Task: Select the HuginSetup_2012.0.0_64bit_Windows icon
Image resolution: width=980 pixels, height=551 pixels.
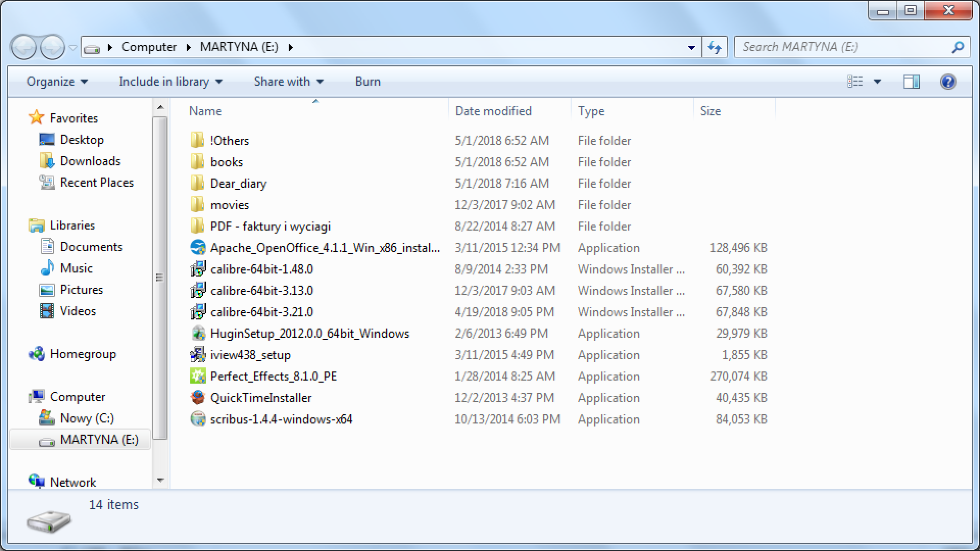Action: click(198, 333)
